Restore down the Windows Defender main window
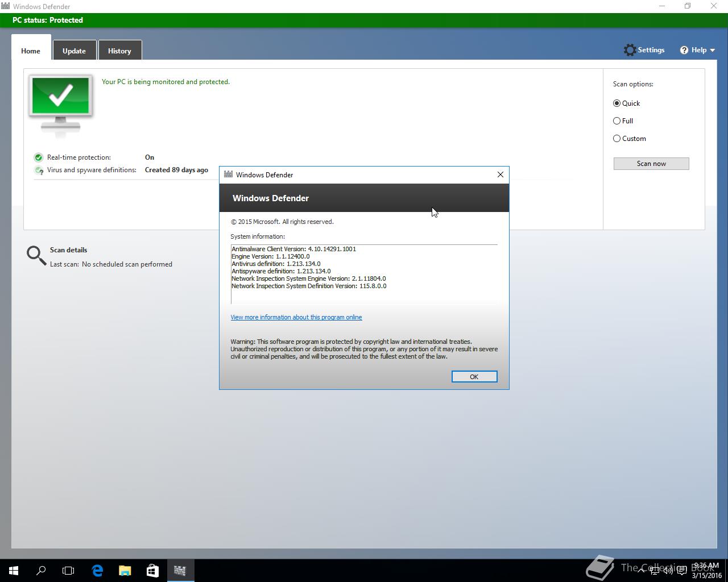This screenshot has height=582, width=728. [688, 6]
